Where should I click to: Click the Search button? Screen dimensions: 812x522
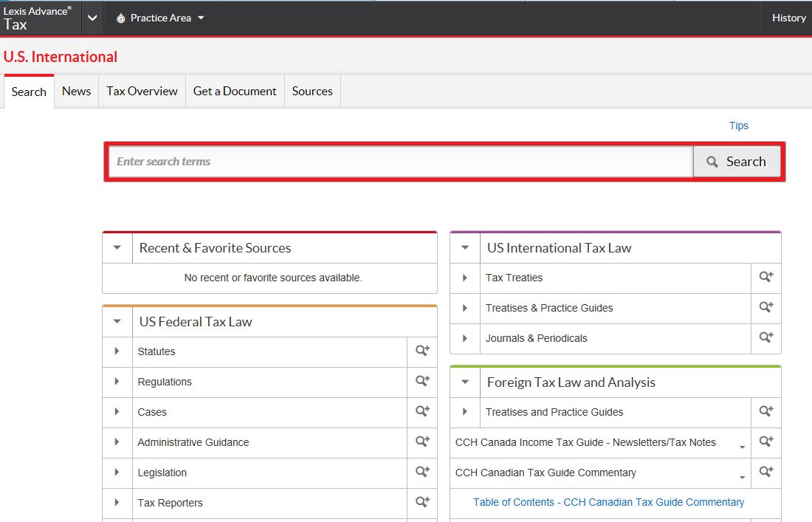pos(737,162)
